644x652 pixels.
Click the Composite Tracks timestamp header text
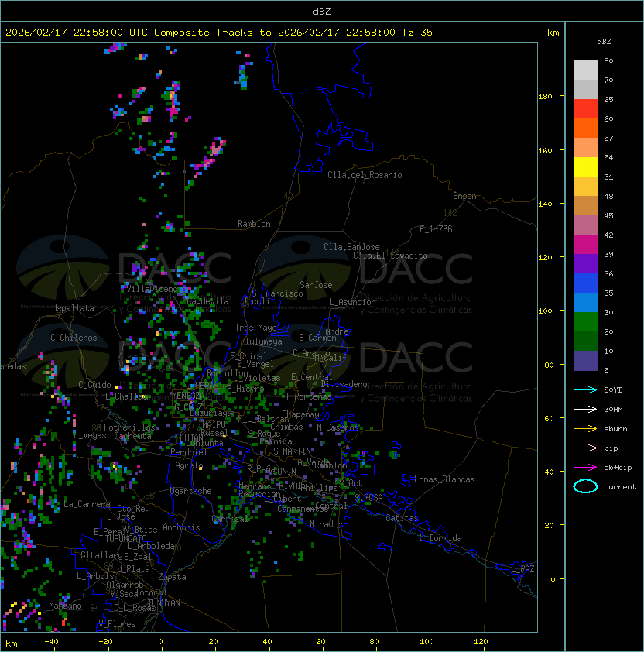pyautogui.click(x=219, y=33)
